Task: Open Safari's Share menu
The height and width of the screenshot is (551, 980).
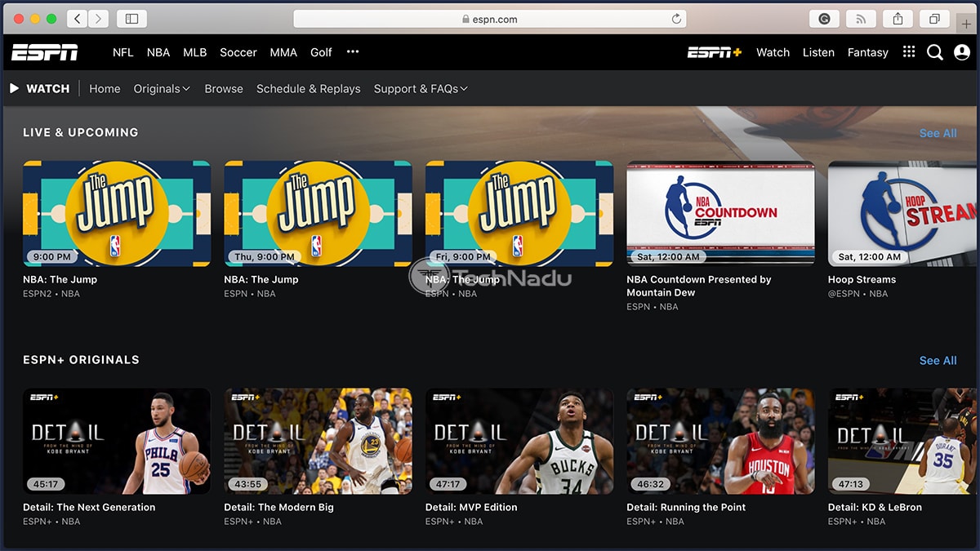Action: [898, 18]
